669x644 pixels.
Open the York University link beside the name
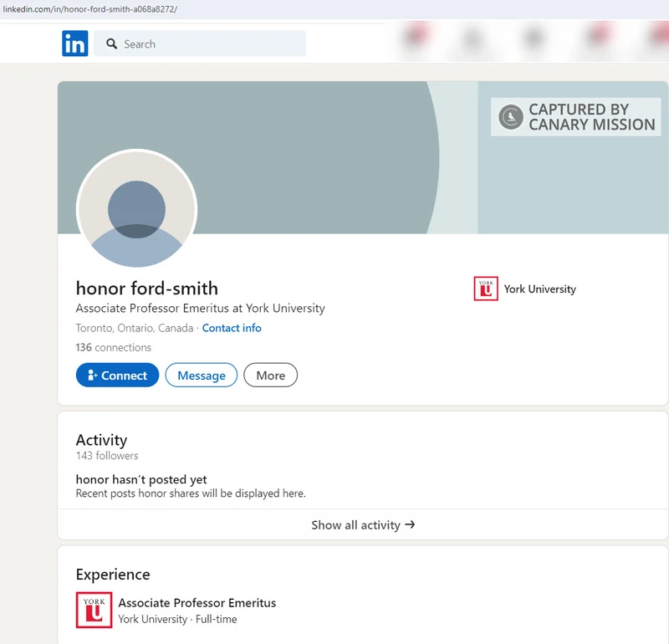click(539, 289)
